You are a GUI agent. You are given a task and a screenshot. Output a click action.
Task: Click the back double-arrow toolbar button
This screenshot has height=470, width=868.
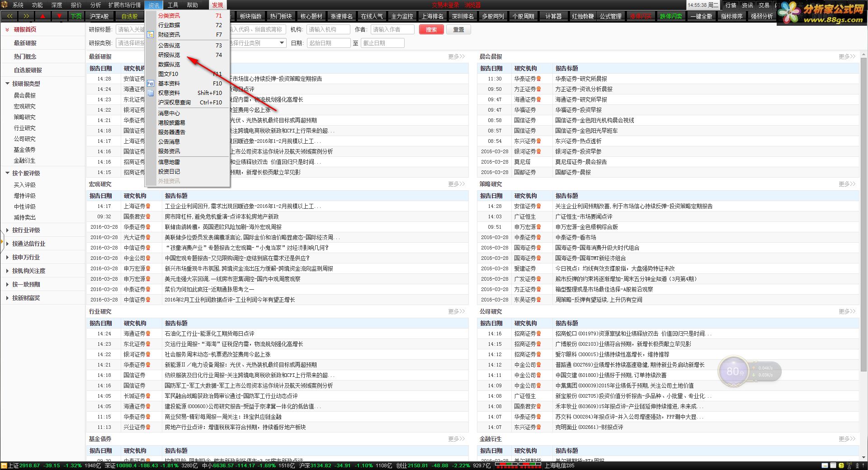10,16
